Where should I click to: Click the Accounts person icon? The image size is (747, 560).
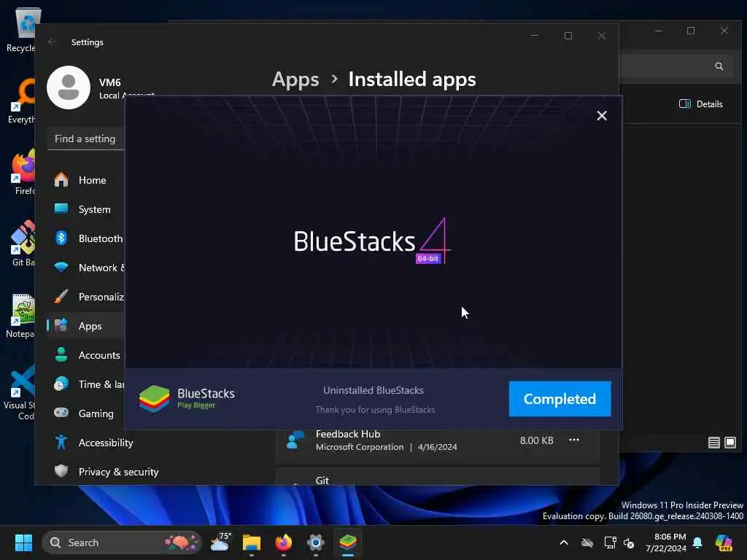coord(61,354)
